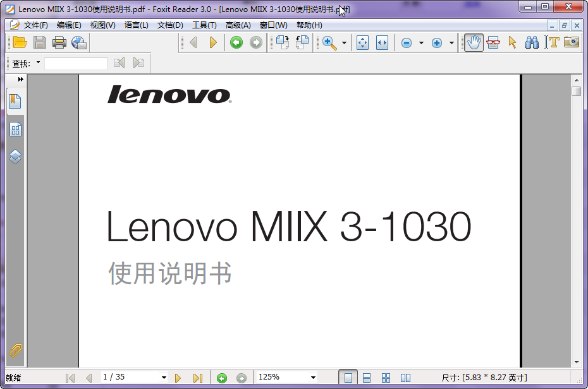
Task: Enable Continuous Facing layout mode
Action: pyautogui.click(x=386, y=378)
